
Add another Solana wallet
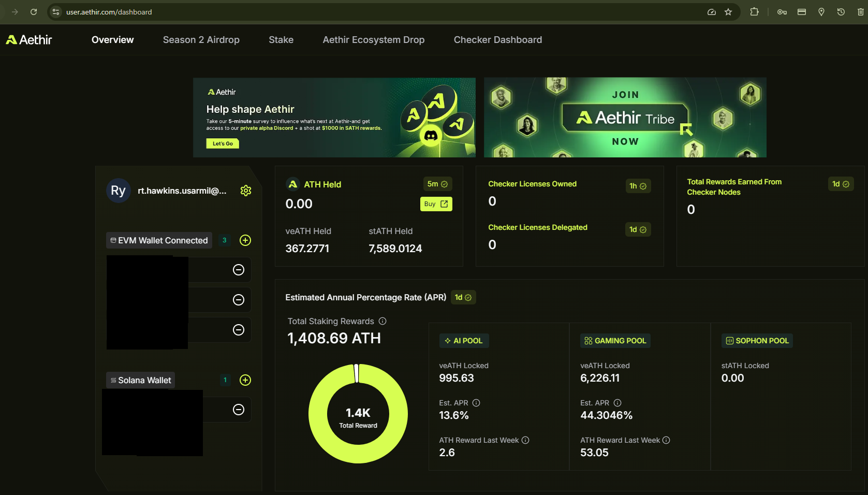click(x=245, y=380)
